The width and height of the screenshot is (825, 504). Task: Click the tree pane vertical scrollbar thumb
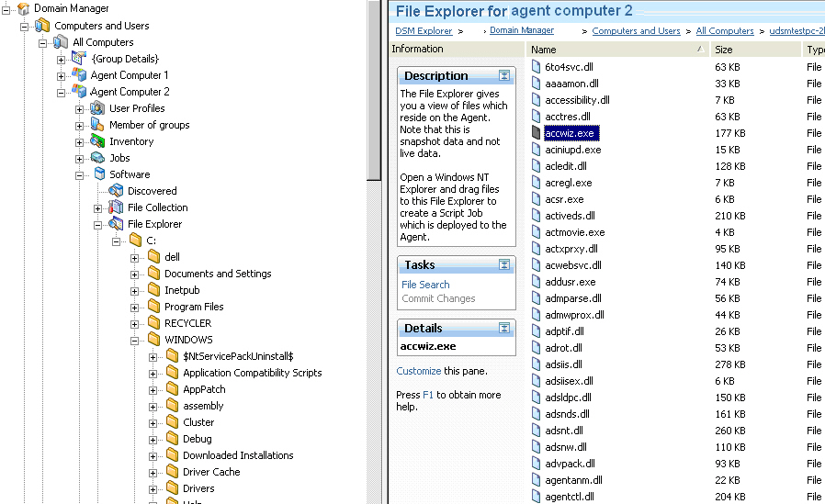click(374, 89)
